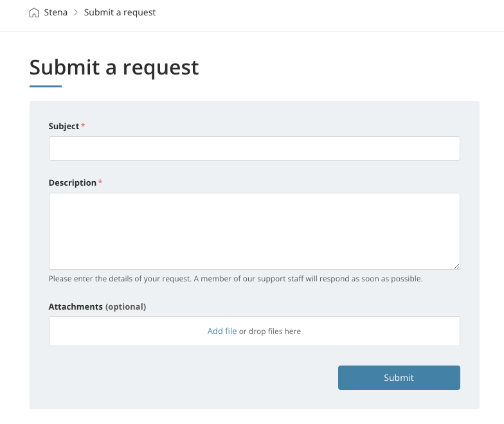Click the Attachments label
This screenshot has width=504, height=424.
click(x=75, y=307)
